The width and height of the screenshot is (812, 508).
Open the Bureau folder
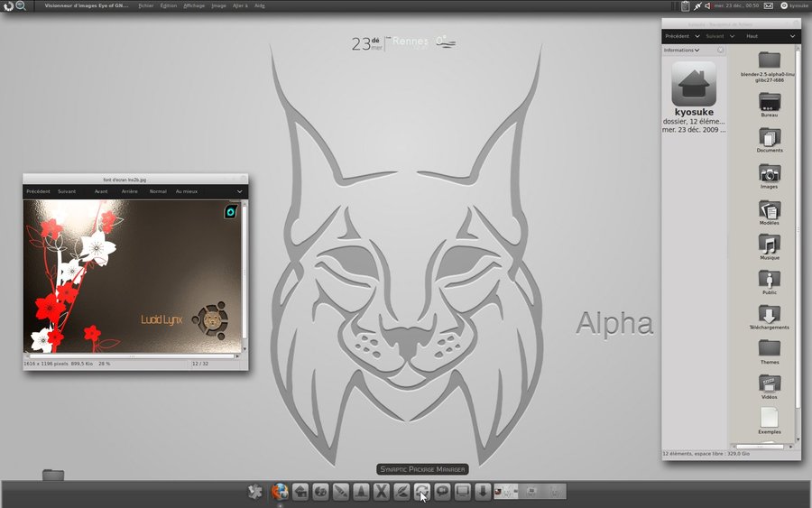[x=769, y=105]
